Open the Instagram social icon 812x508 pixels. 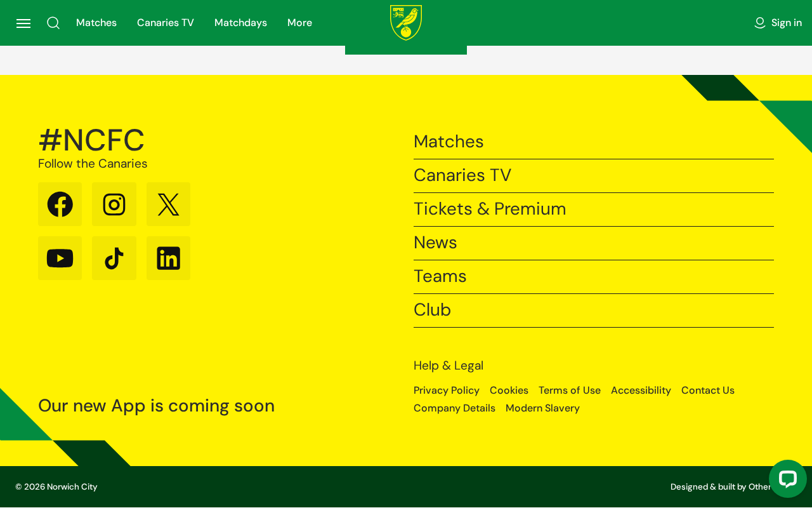click(x=114, y=204)
